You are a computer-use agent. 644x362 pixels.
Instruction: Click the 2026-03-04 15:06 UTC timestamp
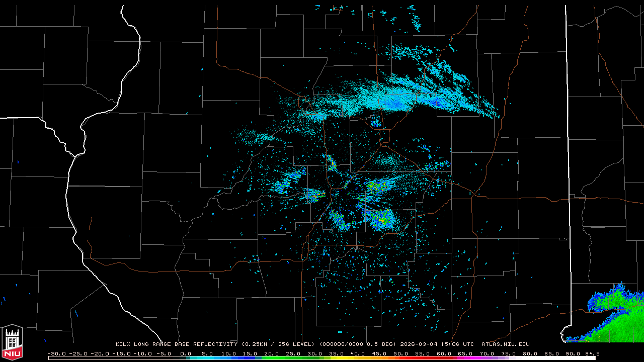(437, 344)
